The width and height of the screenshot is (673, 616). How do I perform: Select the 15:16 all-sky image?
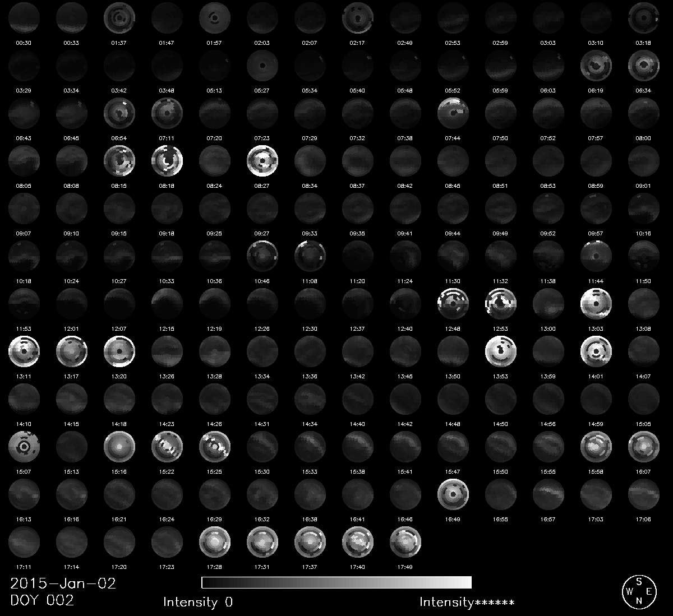[119, 447]
